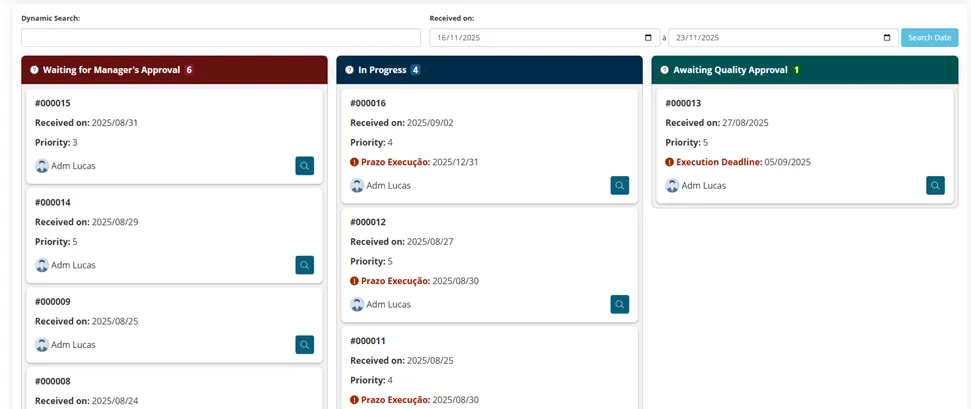The image size is (971, 409).
Task: Click card title #000011
Action: pyautogui.click(x=368, y=341)
